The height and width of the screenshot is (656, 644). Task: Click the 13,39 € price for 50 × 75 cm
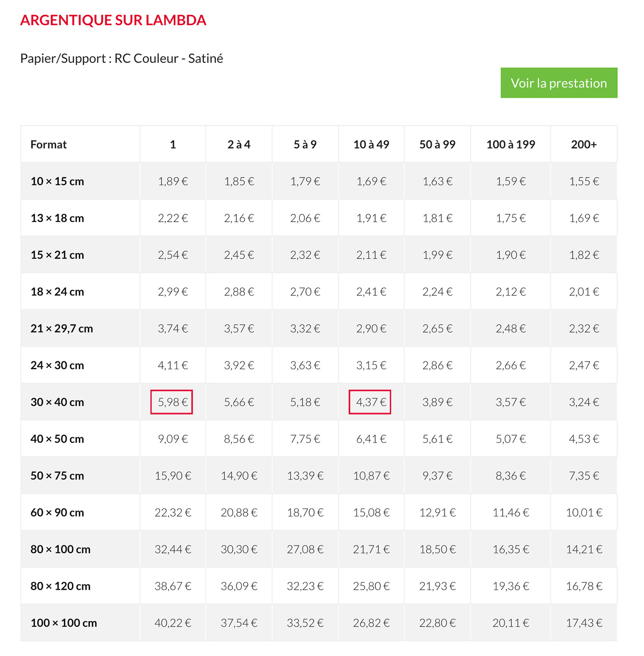point(305,476)
